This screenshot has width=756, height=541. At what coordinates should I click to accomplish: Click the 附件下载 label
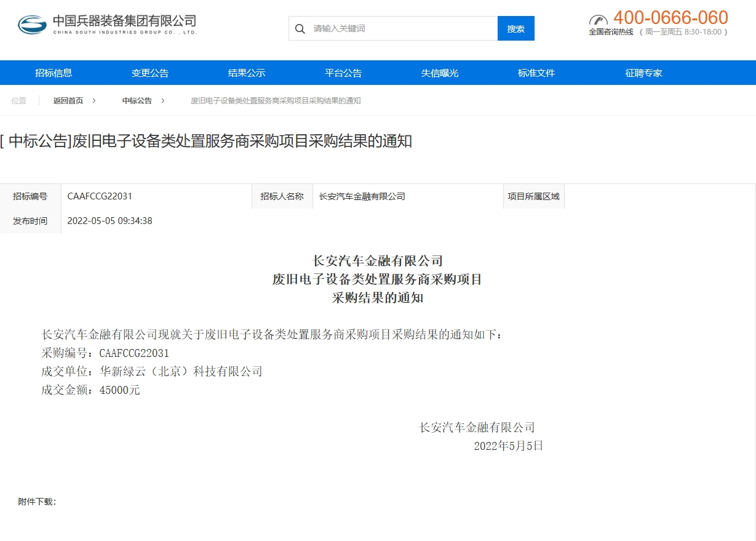click(37, 502)
